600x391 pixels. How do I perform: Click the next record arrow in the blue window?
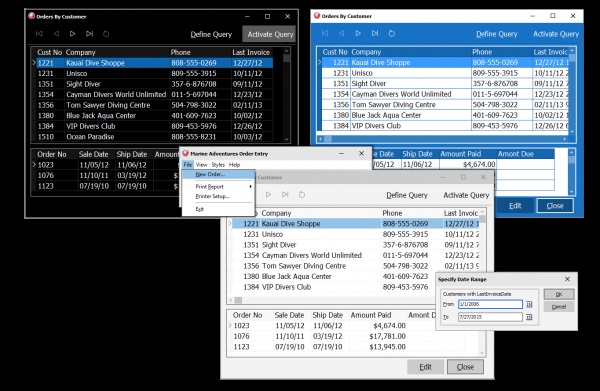tap(358, 33)
